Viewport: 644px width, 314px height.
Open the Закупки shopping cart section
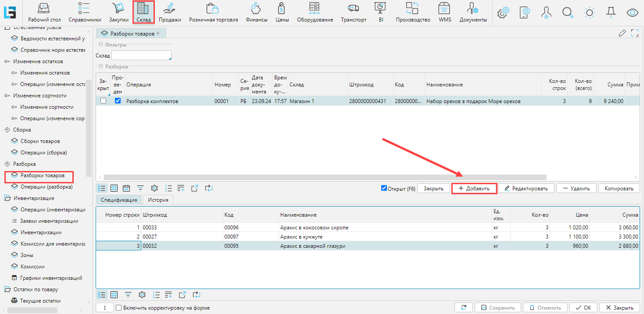tap(119, 12)
